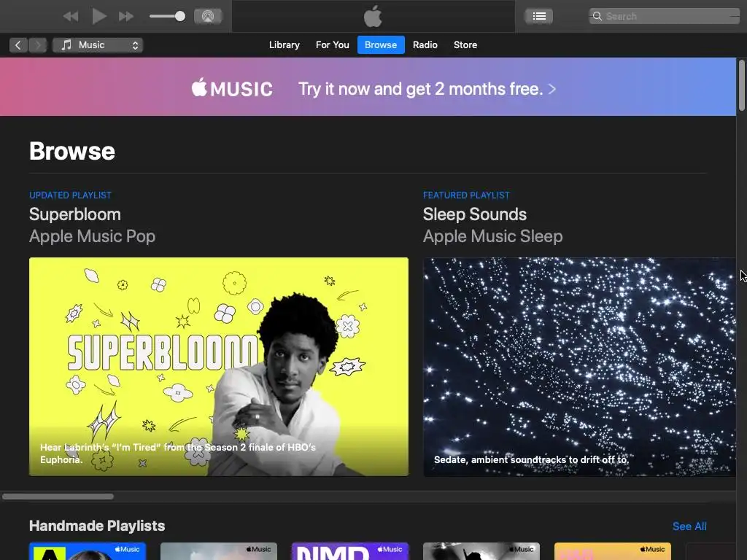Open the first blue Handmade playlist thumbnail
The image size is (747, 560).
88,551
